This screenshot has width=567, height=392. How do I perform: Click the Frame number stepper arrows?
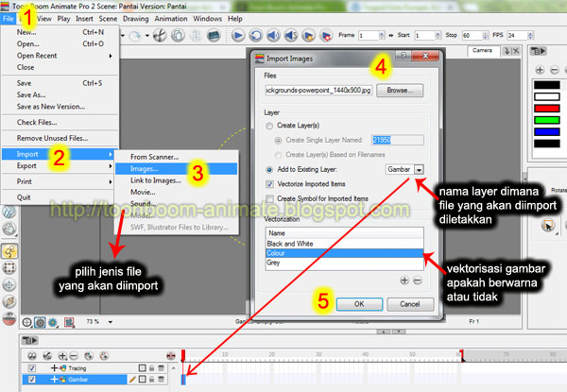click(382, 35)
